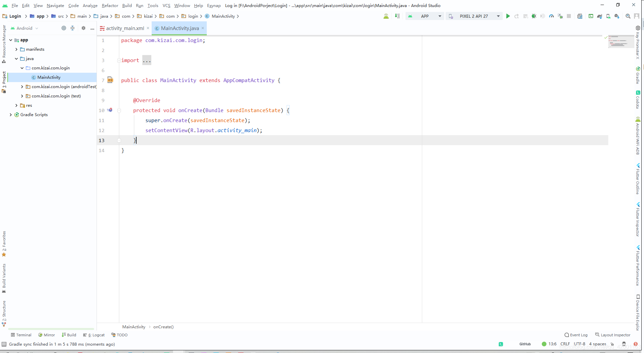644x353 pixels.
Task: Expand the manifests folder
Action: pyautogui.click(x=16, y=49)
